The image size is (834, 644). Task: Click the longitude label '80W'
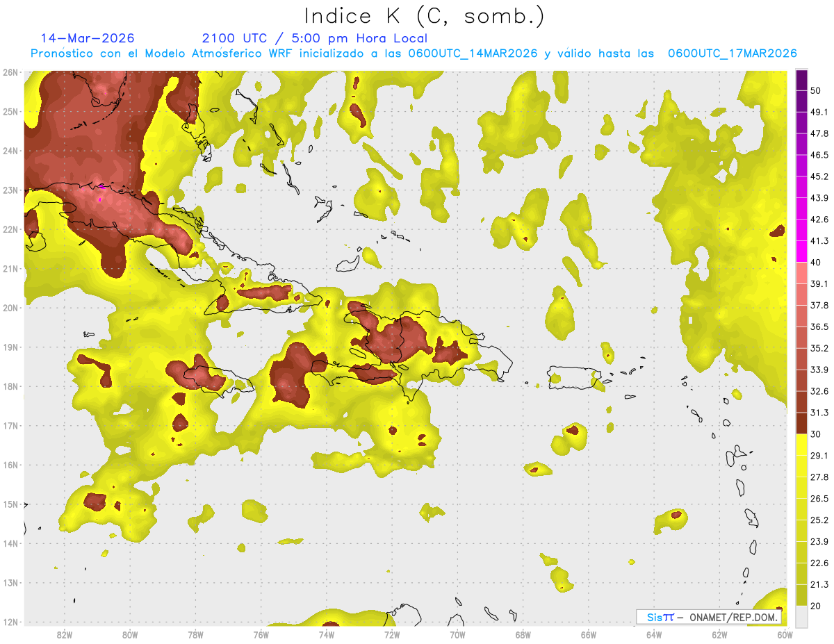(x=129, y=635)
